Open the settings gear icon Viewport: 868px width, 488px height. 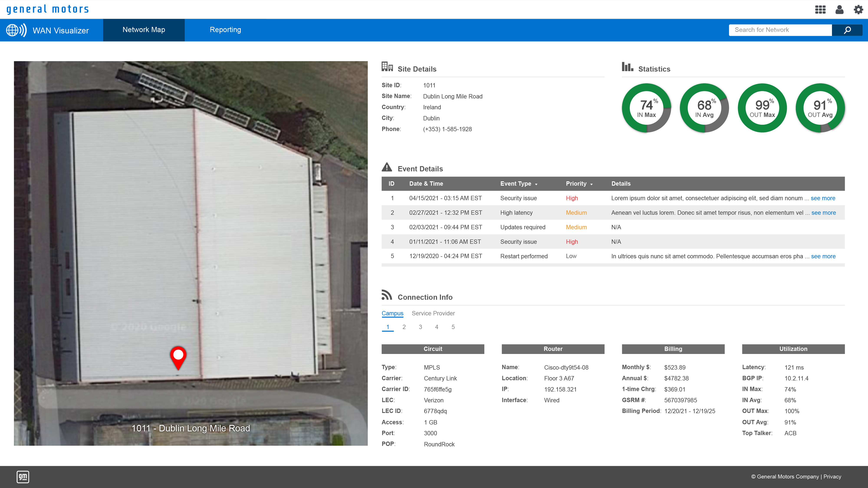click(x=858, y=10)
